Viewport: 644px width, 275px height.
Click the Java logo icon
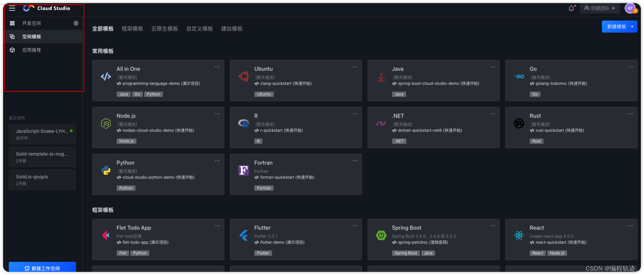pyautogui.click(x=381, y=77)
